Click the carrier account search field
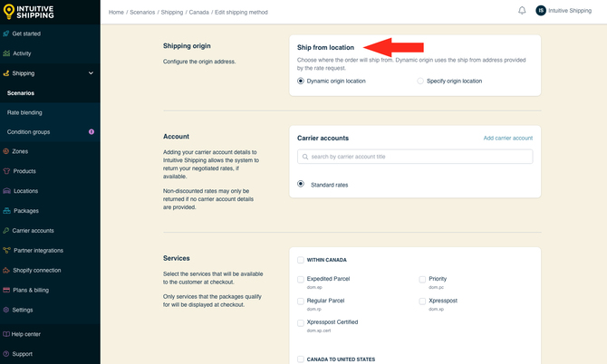Screen dimensions: 607x364 415,157
